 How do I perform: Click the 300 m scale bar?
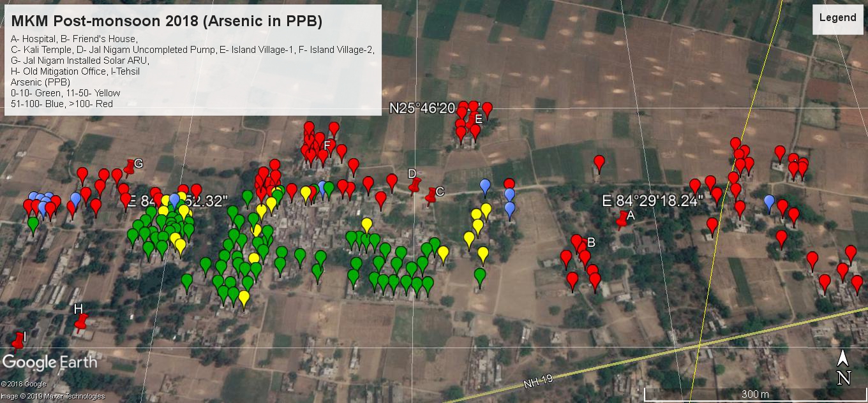pos(754,393)
